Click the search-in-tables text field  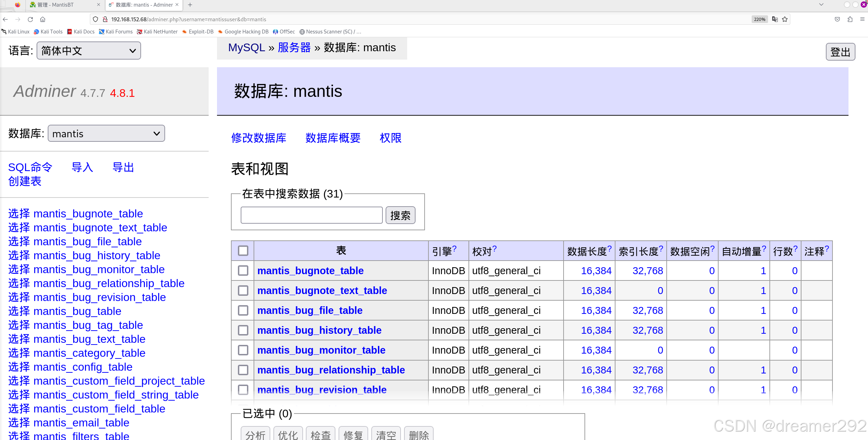click(x=311, y=215)
